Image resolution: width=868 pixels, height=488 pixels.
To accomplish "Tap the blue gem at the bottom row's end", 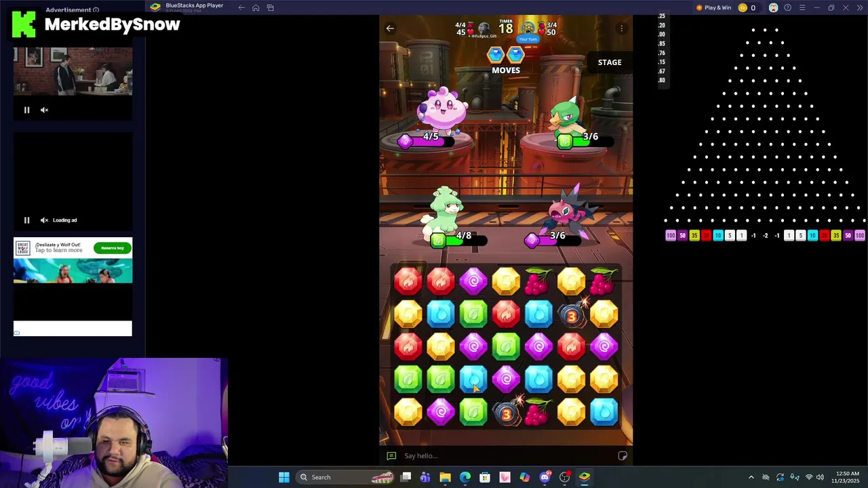I will 604,412.
